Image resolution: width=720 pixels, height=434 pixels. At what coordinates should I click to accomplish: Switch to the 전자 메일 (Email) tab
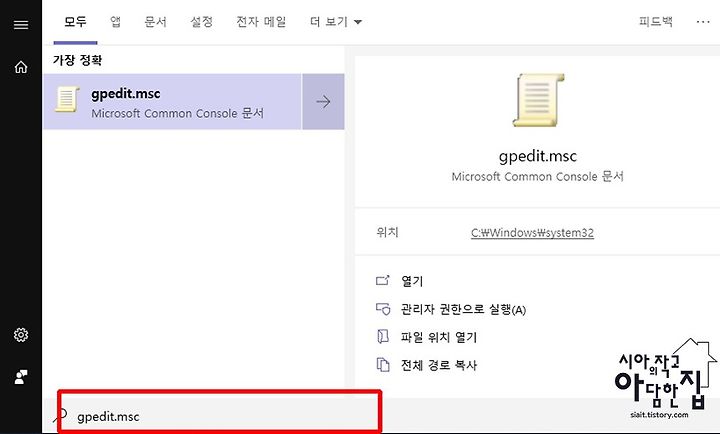261,22
